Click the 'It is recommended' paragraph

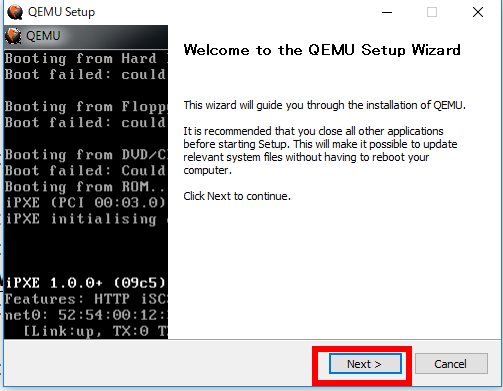tap(320, 151)
